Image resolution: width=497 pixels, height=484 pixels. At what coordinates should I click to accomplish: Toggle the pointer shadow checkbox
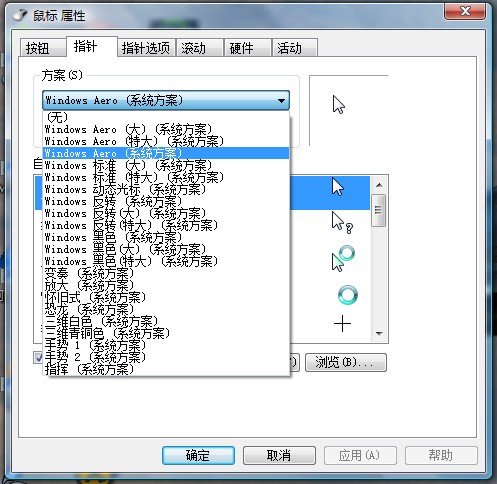[38, 358]
